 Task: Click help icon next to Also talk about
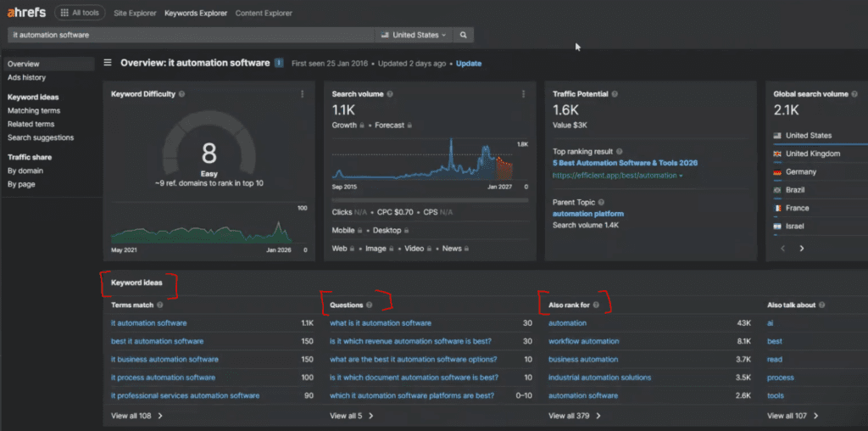tap(821, 305)
